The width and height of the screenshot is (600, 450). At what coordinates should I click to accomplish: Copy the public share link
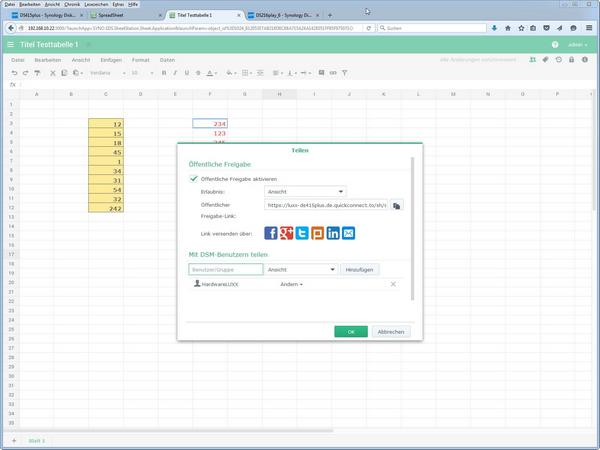click(x=396, y=205)
